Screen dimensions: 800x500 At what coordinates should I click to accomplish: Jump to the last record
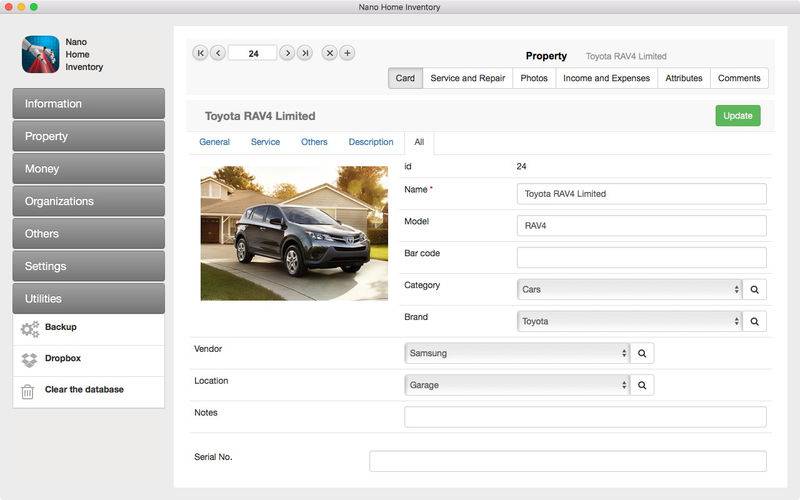point(305,53)
